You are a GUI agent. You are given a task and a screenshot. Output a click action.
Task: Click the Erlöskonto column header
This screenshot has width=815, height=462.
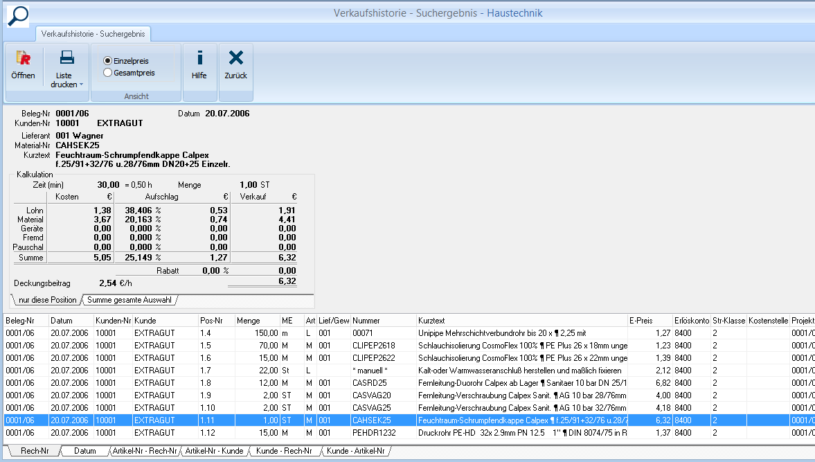coord(691,321)
